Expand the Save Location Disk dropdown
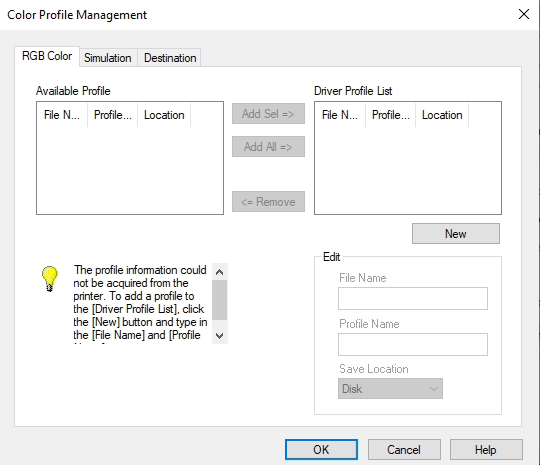This screenshot has height=465, width=540. pos(390,389)
